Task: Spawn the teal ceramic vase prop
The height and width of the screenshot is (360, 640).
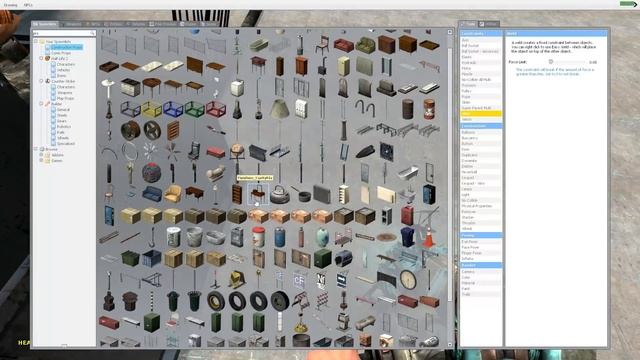Action: pyautogui.click(x=322, y=238)
